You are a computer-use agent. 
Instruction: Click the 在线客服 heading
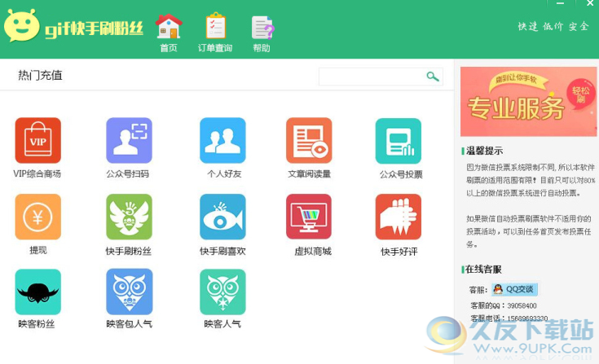483,270
